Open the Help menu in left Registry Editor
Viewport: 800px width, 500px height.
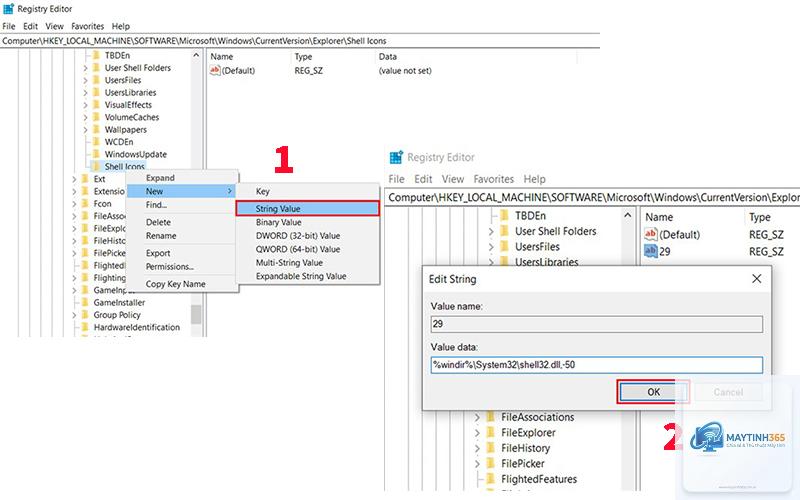click(121, 26)
